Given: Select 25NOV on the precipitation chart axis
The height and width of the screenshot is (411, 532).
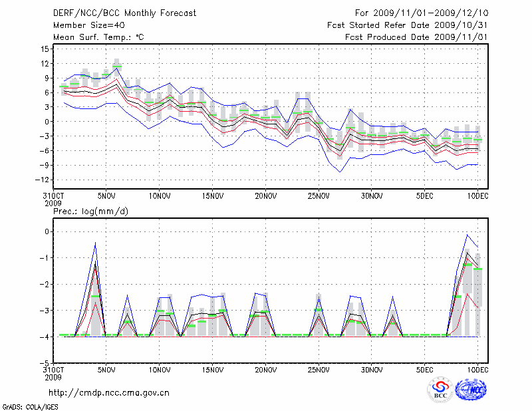Looking at the screenshot, I should [x=319, y=369].
